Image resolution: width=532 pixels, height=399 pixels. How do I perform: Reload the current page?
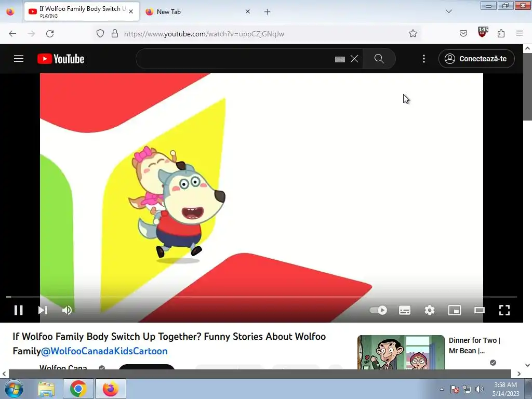coord(50,34)
